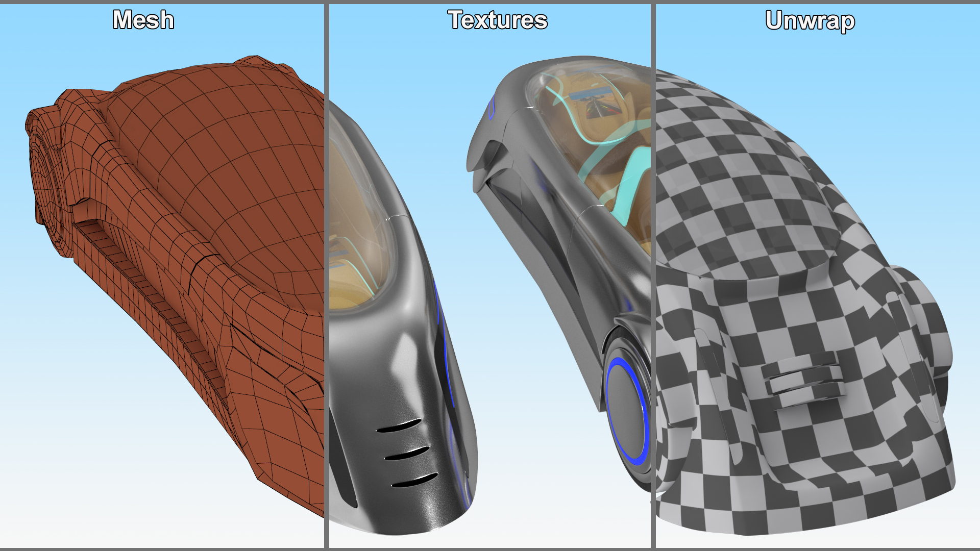Click the "Textures" heading text
This screenshot has width=980, height=551.
[x=498, y=20]
